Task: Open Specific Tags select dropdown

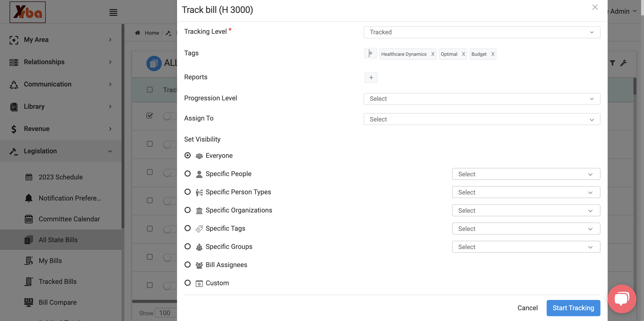Action: pos(526,229)
